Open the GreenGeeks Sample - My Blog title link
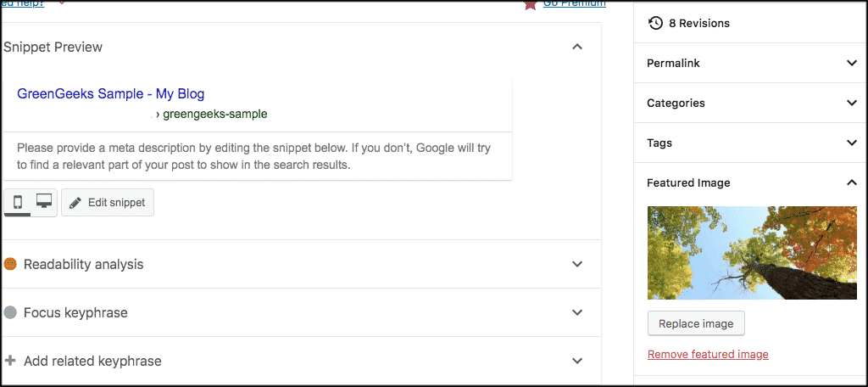 pyautogui.click(x=111, y=93)
